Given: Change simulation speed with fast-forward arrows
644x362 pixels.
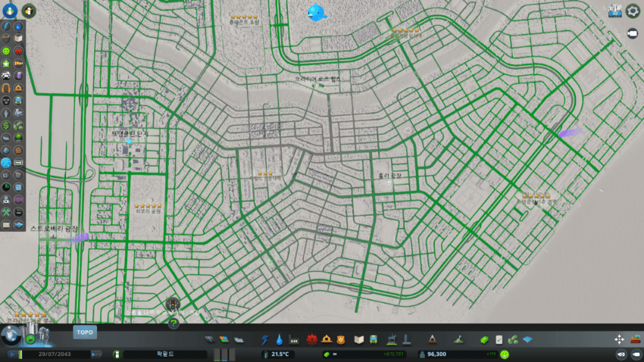Looking at the screenshot, I should pos(96,354).
